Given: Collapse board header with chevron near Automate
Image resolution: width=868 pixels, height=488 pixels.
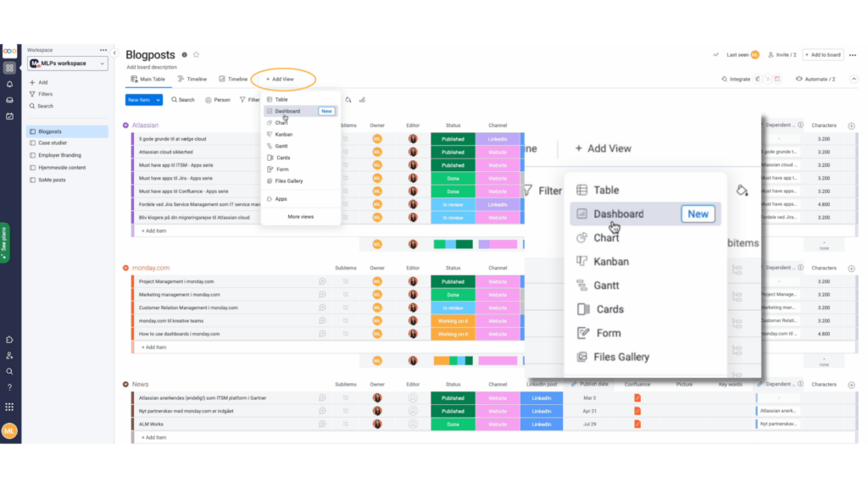Looking at the screenshot, I should 854,79.
